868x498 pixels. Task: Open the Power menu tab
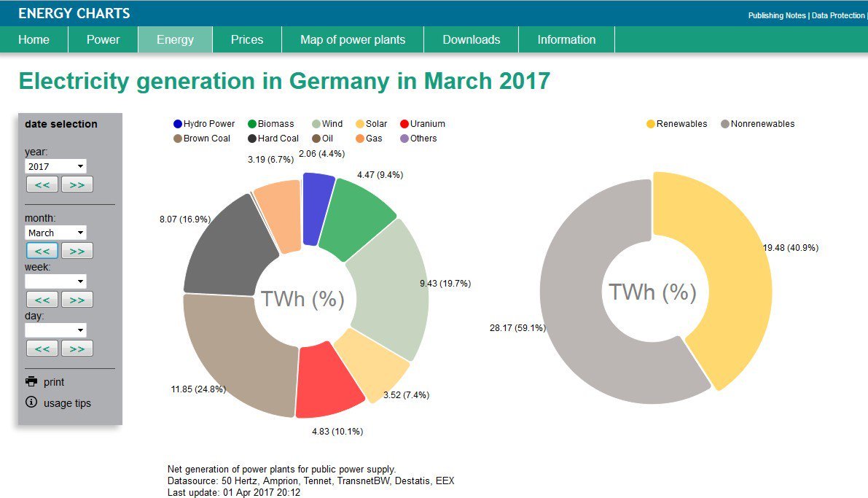coord(103,39)
